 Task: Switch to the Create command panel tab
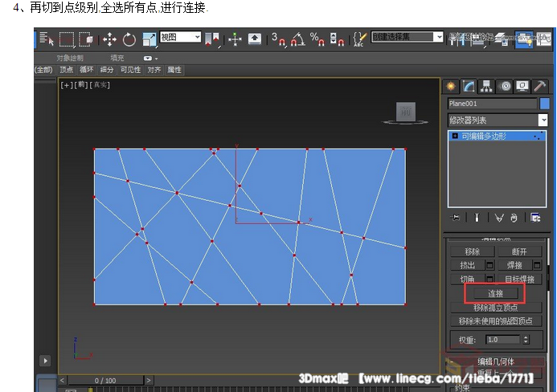[x=451, y=86]
